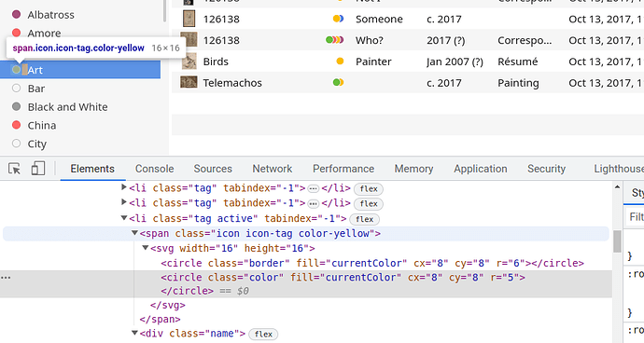Open the row actions ellipsis in gutter
This screenshot has height=343, width=644.
[x=6, y=278]
